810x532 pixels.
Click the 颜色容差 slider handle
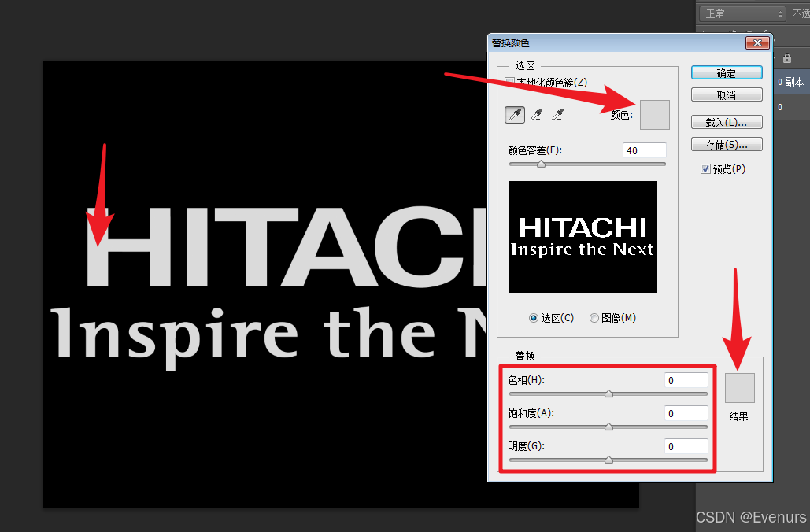tap(541, 164)
